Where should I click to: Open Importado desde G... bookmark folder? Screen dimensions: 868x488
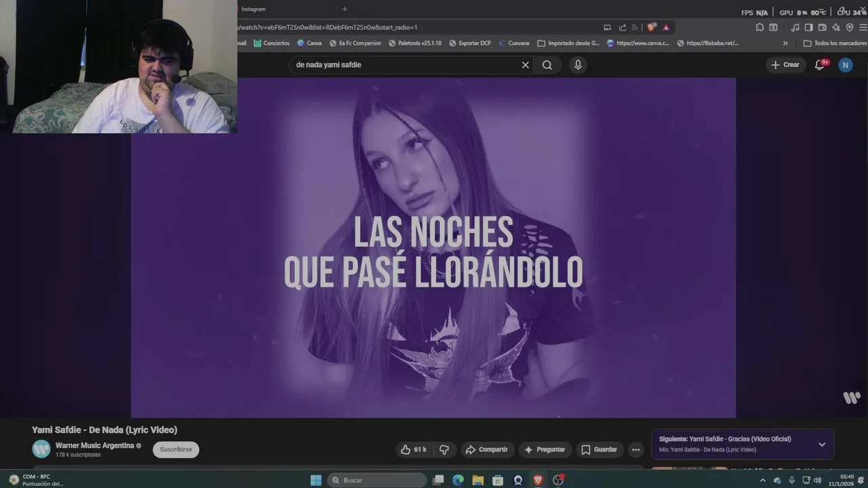tap(568, 43)
